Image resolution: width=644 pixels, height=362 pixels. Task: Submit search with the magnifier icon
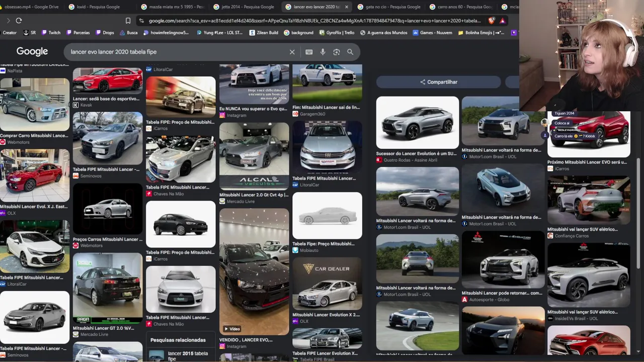[x=350, y=52]
